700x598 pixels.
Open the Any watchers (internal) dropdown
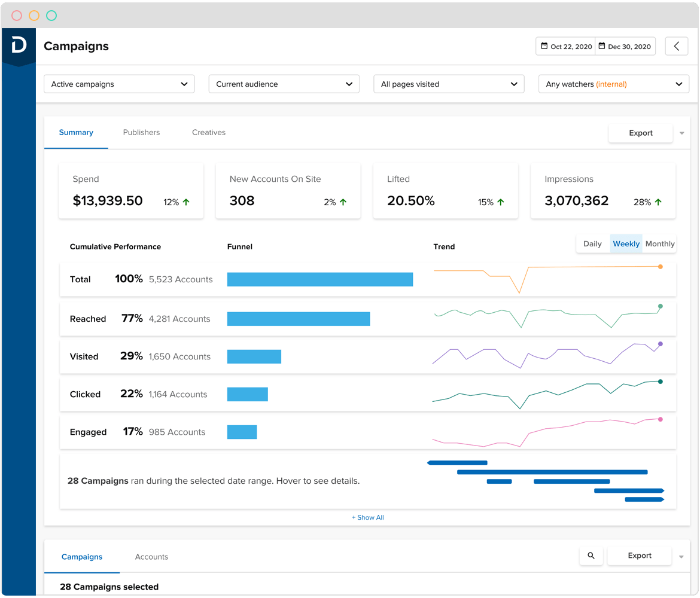(613, 84)
